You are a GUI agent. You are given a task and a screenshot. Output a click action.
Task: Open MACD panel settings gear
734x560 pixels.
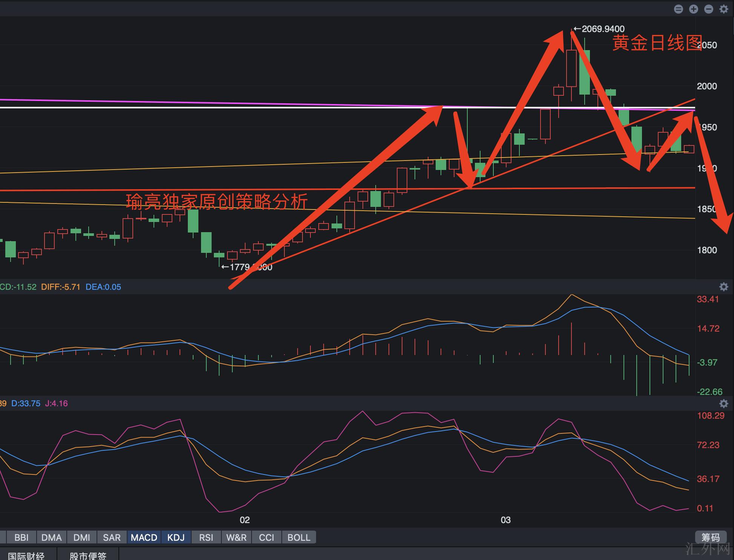coord(723,287)
